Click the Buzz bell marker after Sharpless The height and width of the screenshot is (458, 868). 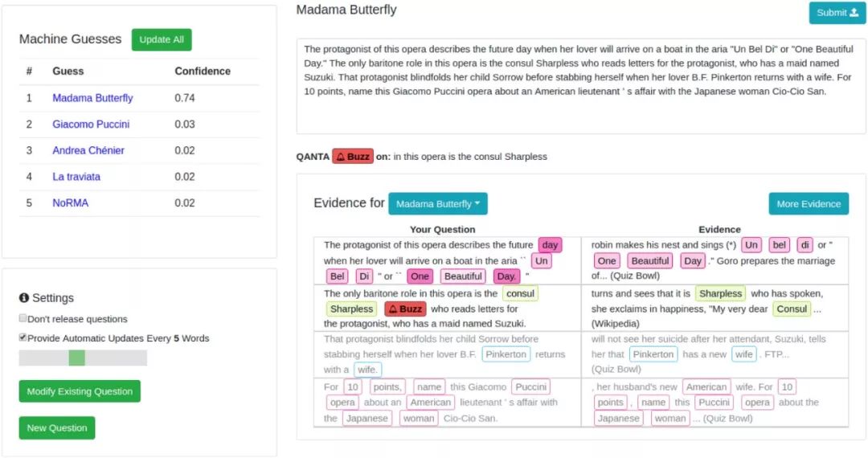[405, 309]
